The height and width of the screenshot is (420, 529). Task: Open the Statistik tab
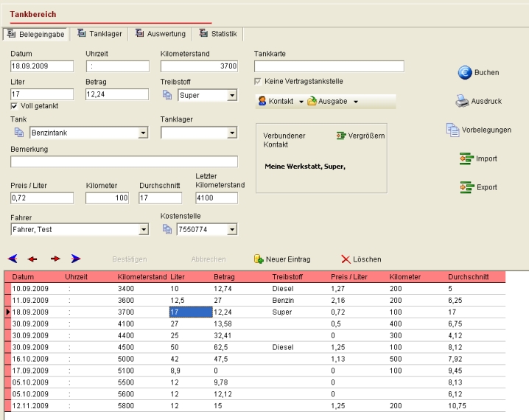[x=217, y=34]
